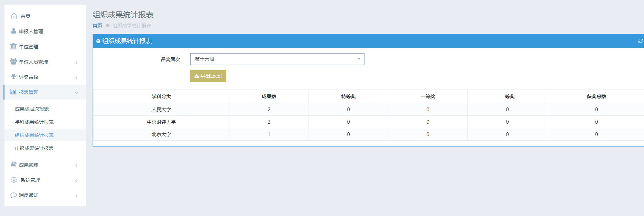The image size is (644, 216).
Task: Click the 中央财经大学 table cell
Action: point(161,122)
